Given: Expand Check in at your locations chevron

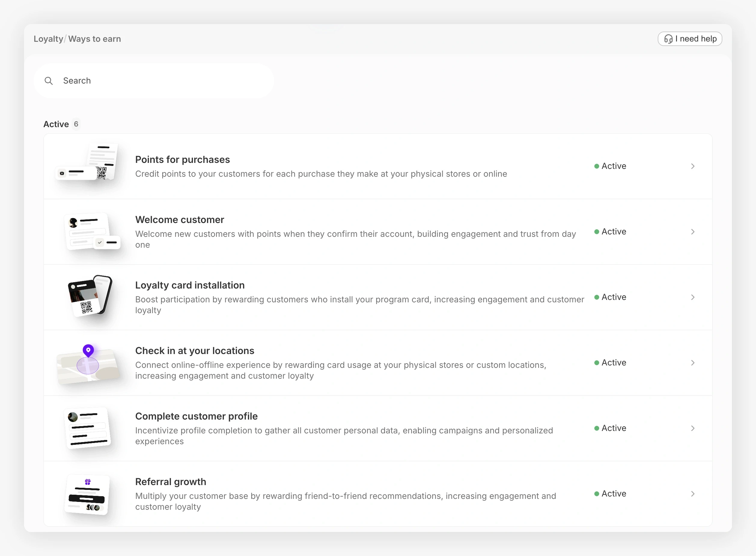Looking at the screenshot, I should 693,363.
